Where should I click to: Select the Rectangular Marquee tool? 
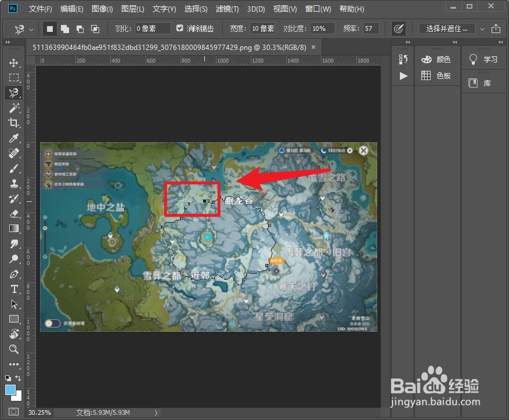click(13, 78)
